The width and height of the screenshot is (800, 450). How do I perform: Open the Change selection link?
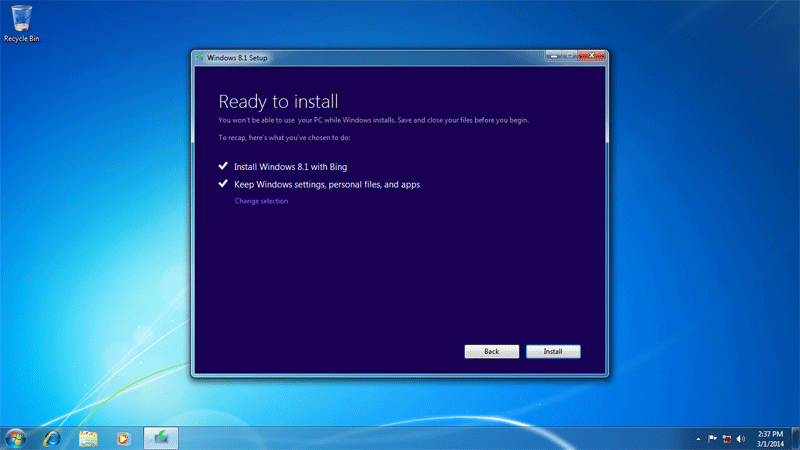[x=261, y=201]
